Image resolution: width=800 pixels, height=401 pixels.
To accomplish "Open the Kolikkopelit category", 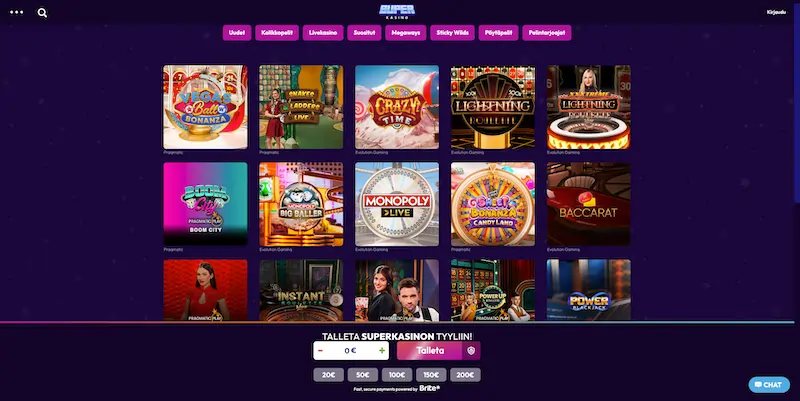I will coord(277,33).
